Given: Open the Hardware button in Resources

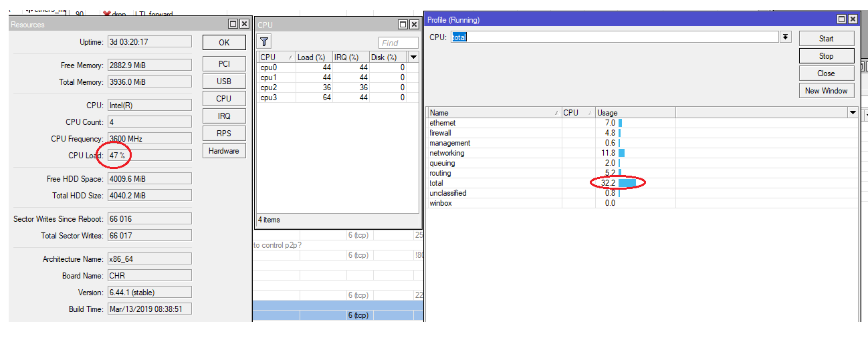Looking at the screenshot, I should (x=224, y=151).
